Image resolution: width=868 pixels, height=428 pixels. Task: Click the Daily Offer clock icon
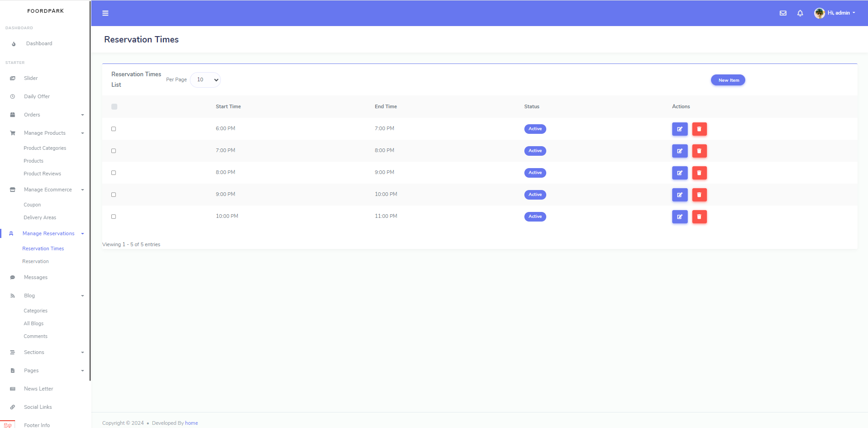13,96
